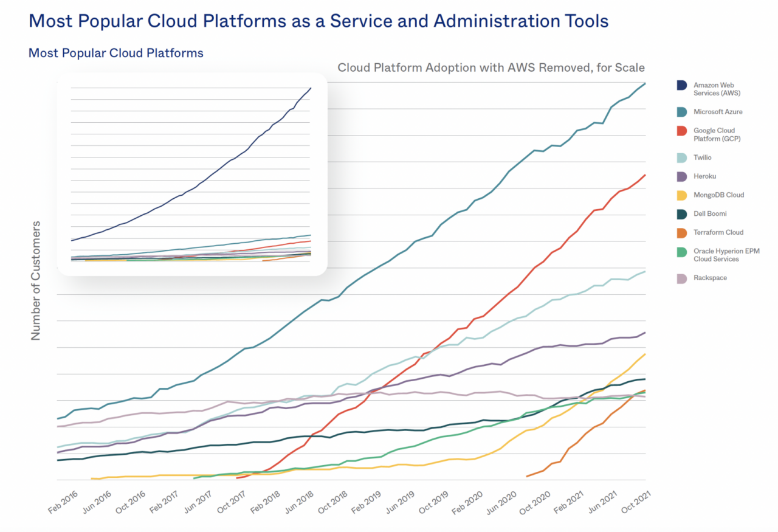Select the Microsoft Azure legend label
Screen dimensions: 778x532
(718, 112)
